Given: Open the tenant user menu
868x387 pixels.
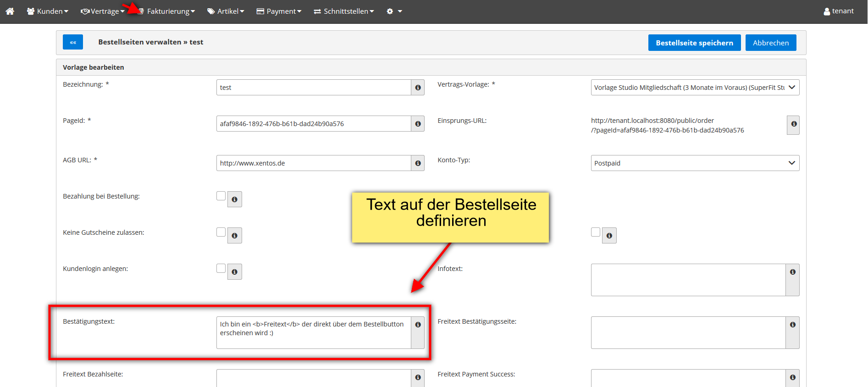Looking at the screenshot, I should 839,11.
